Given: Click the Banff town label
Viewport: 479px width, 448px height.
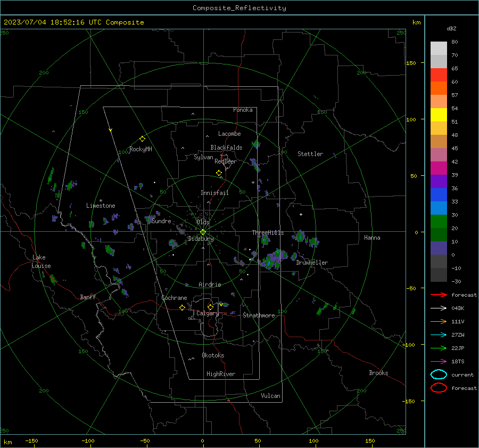Looking at the screenshot, I should coord(88,297).
